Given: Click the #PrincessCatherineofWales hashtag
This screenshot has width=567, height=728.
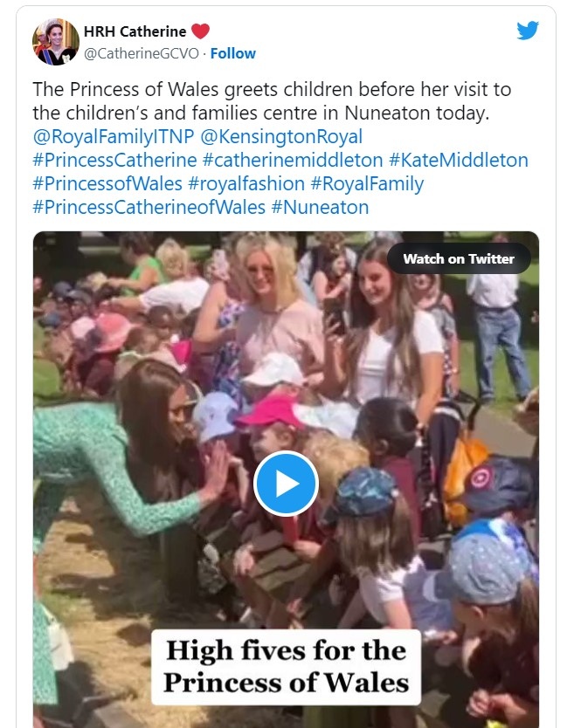Looking at the screenshot, I should pos(149,208).
